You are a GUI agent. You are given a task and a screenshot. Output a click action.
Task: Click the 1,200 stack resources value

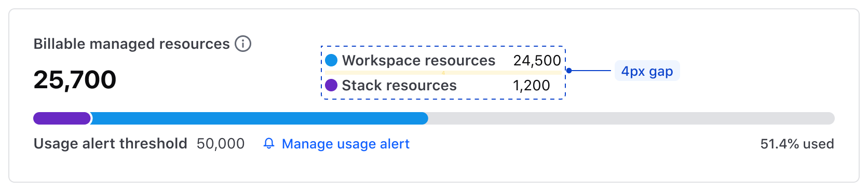click(532, 85)
